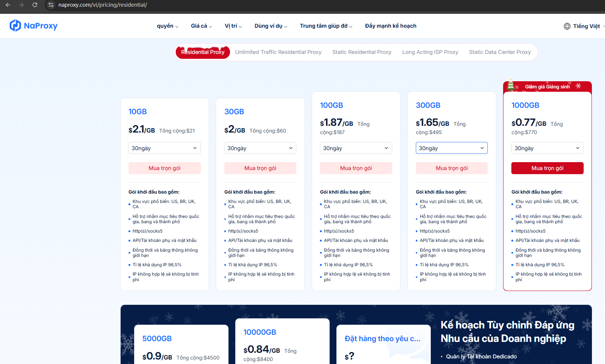The height and width of the screenshot is (364, 605).
Task: Switch to Static Residential Proxy tab
Action: click(x=362, y=52)
